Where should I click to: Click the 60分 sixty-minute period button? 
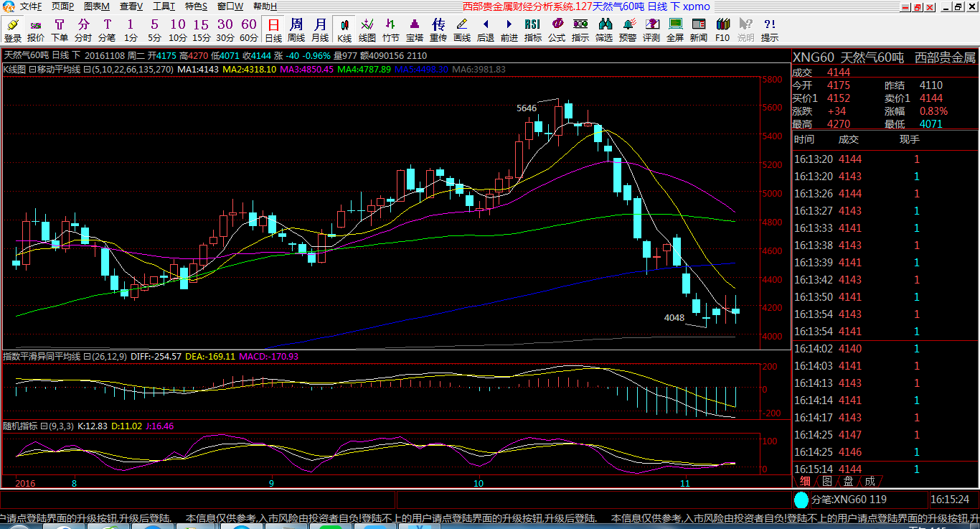coord(249,30)
